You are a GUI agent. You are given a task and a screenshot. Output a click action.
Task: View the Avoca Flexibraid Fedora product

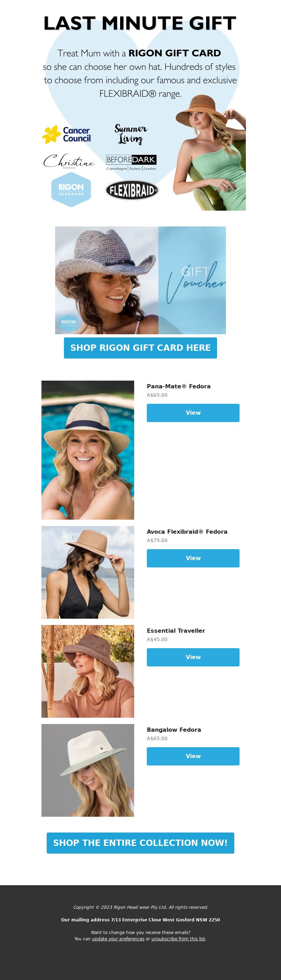coord(193,558)
